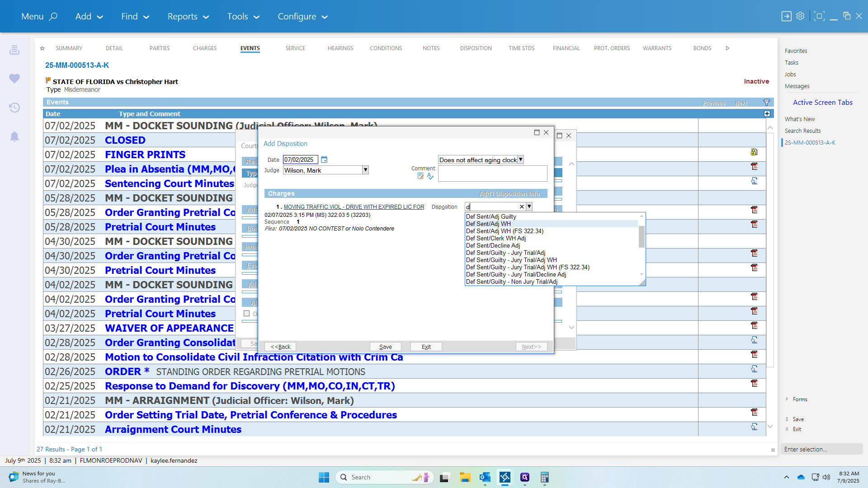Click into the Comment text box
868x488 pixels.
click(492, 174)
